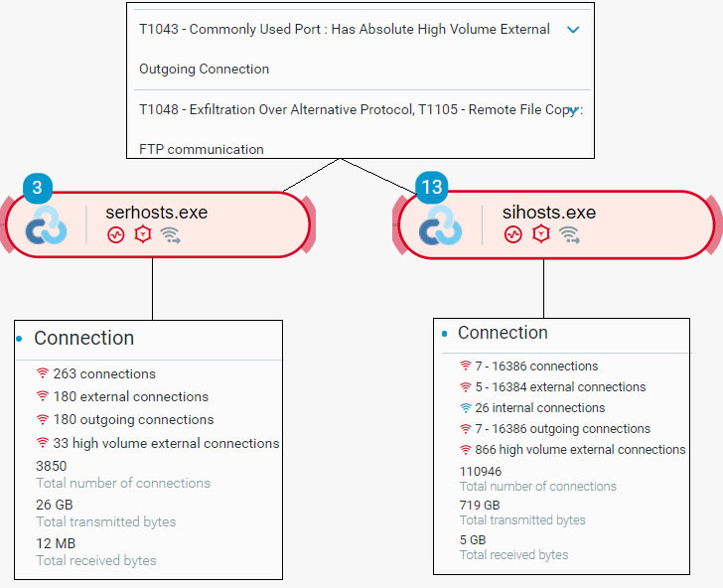Viewport: 723px width, 588px height.
Task: Click the '26 internal connections' entry
Action: (x=539, y=408)
